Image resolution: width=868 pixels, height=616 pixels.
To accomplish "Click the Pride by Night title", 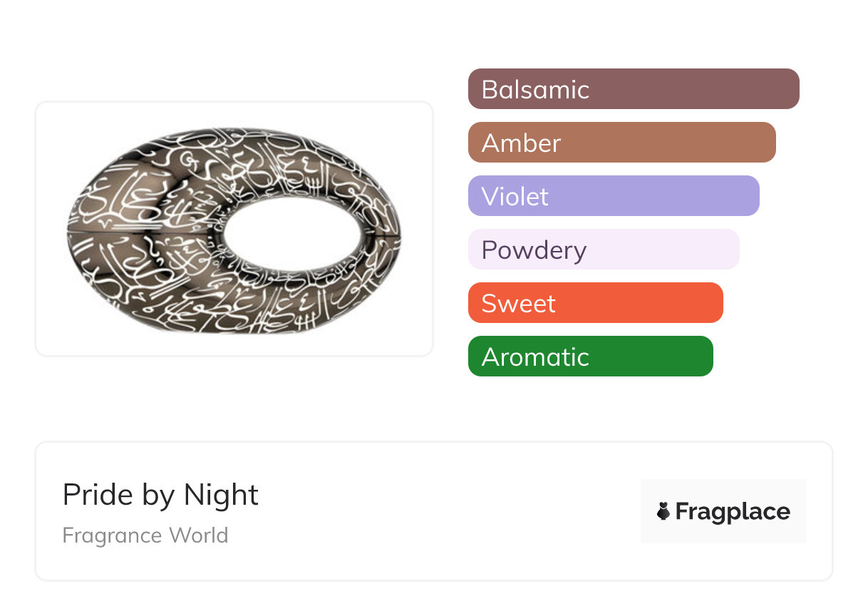I will 160,495.
